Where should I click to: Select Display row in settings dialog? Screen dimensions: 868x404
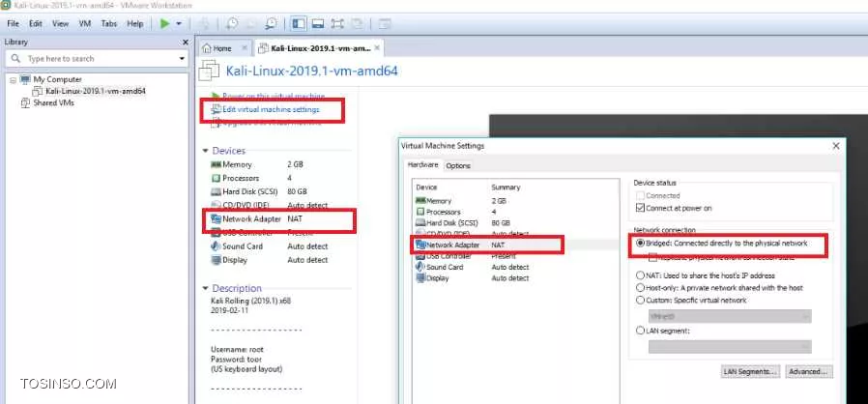515,277
